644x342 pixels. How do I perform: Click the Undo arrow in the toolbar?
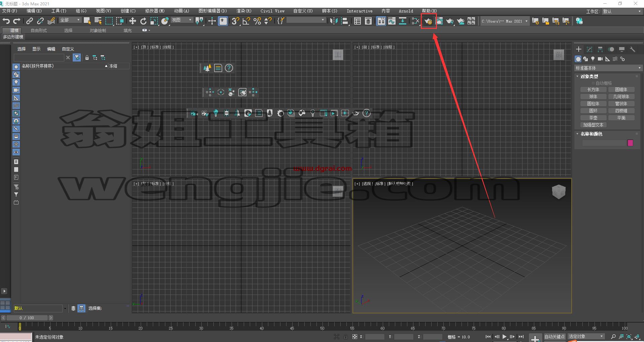point(6,21)
